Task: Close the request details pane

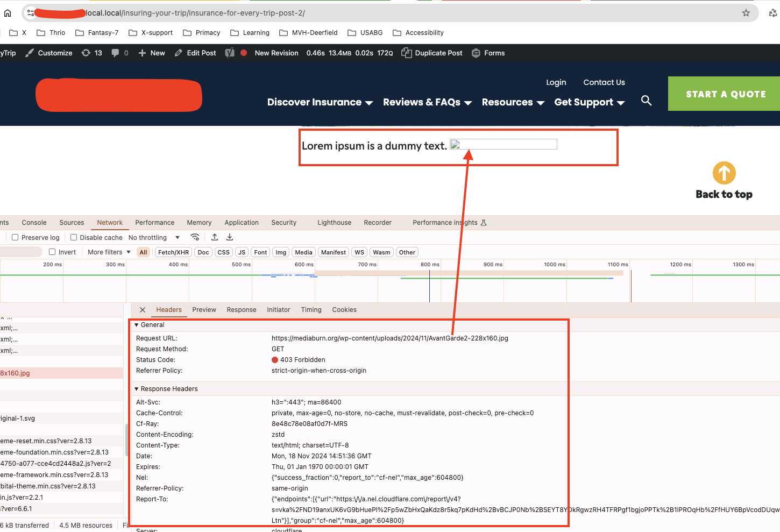Action: tap(143, 310)
